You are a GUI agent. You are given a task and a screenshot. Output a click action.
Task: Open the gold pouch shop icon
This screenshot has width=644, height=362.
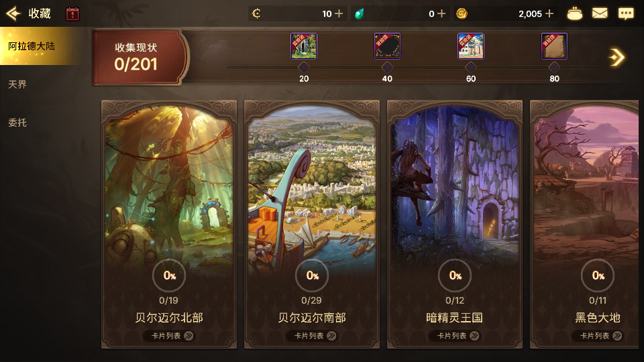click(x=575, y=13)
